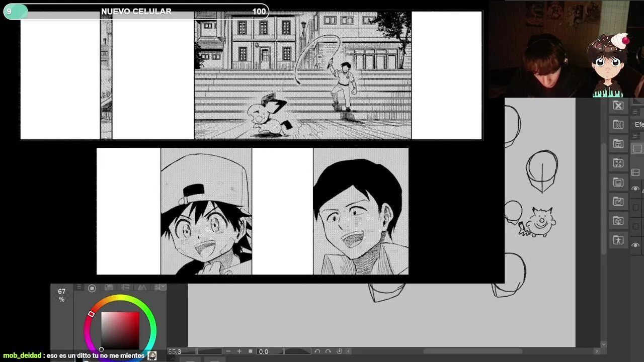Select the color wheel tab icon
The image size is (644, 362).
[x=92, y=288]
